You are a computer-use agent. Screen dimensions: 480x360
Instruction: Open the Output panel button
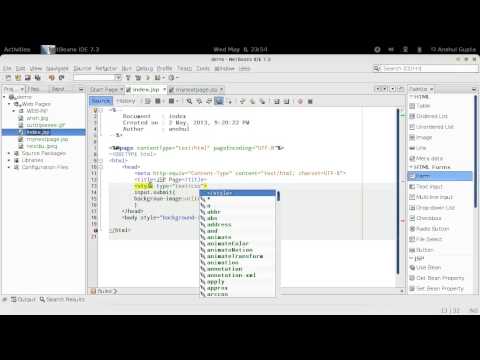(x=23, y=299)
